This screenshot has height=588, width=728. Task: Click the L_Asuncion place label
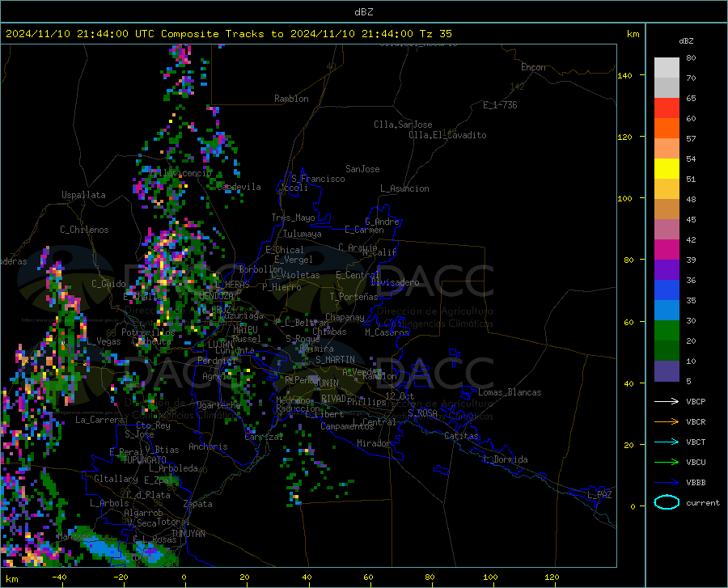(x=404, y=188)
